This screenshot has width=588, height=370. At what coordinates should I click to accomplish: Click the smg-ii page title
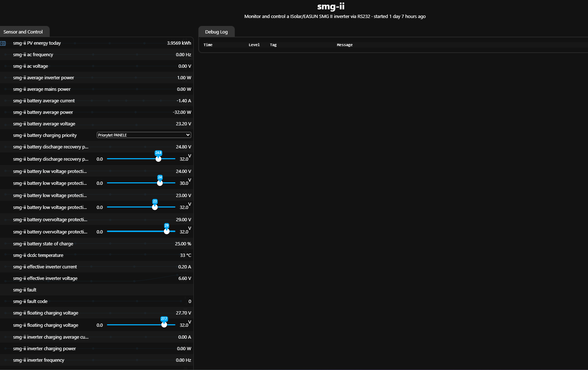[331, 6]
